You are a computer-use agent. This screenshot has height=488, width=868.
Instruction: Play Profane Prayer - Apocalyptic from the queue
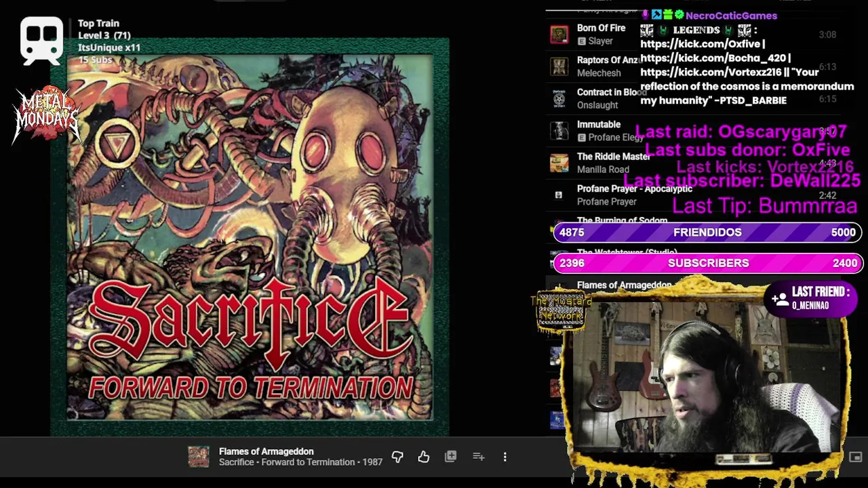(x=635, y=188)
